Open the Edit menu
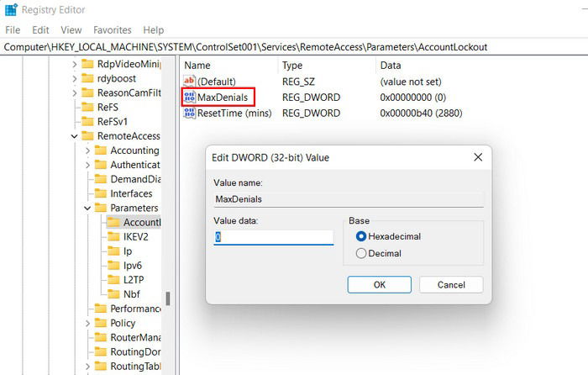 click(x=40, y=30)
